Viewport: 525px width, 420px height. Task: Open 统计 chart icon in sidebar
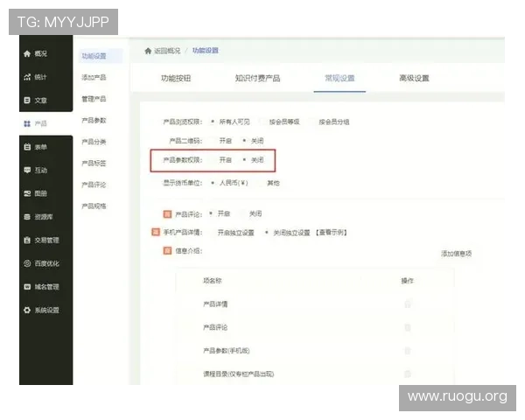coord(27,77)
